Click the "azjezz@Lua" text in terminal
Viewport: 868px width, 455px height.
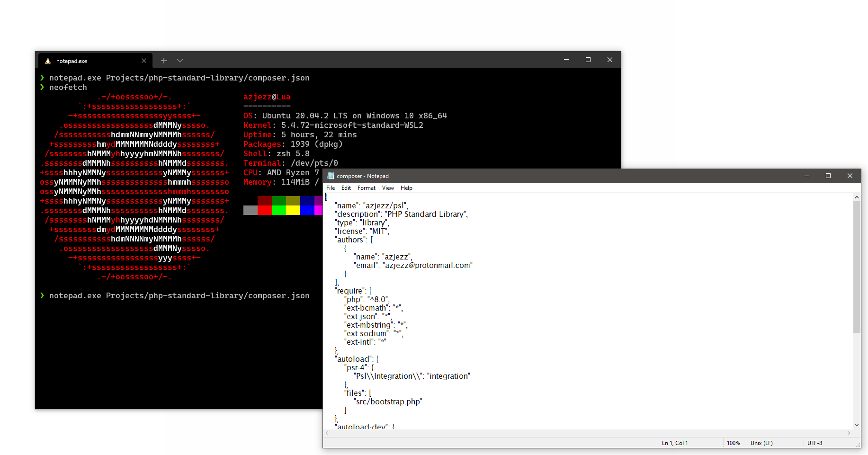tap(267, 97)
